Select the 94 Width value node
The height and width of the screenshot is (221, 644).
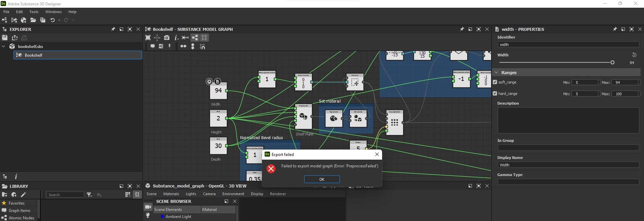[218, 91]
